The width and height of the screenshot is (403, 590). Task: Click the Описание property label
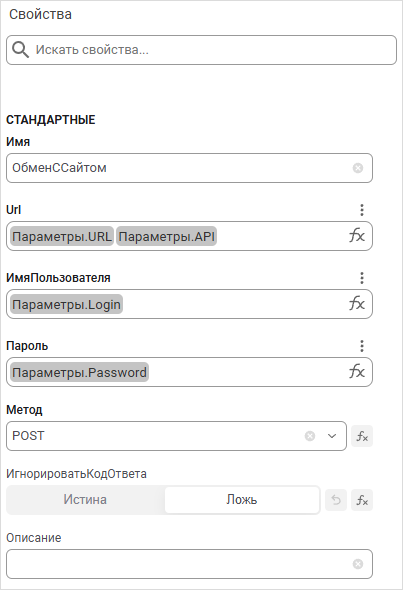point(34,537)
